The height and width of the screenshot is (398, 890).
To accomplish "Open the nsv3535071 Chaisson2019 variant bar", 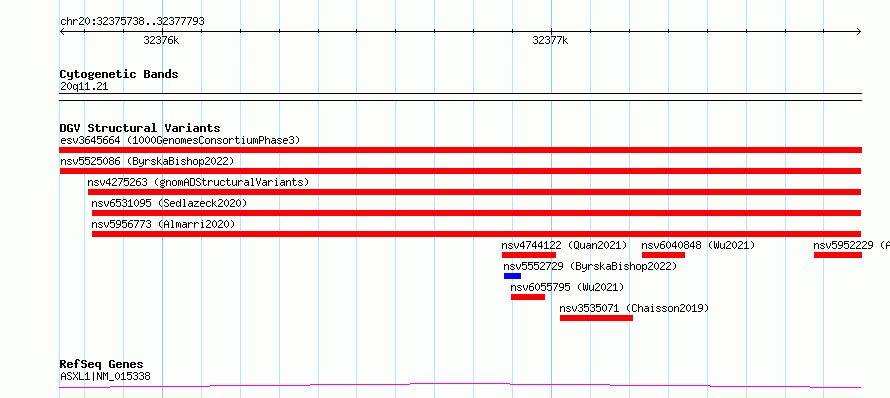I will point(596,318).
